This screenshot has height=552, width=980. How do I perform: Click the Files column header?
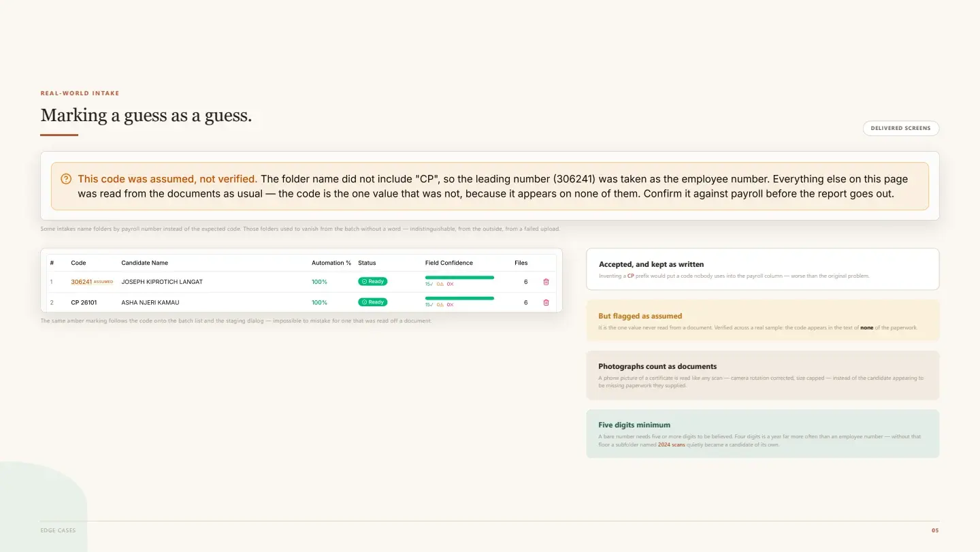[521, 263]
